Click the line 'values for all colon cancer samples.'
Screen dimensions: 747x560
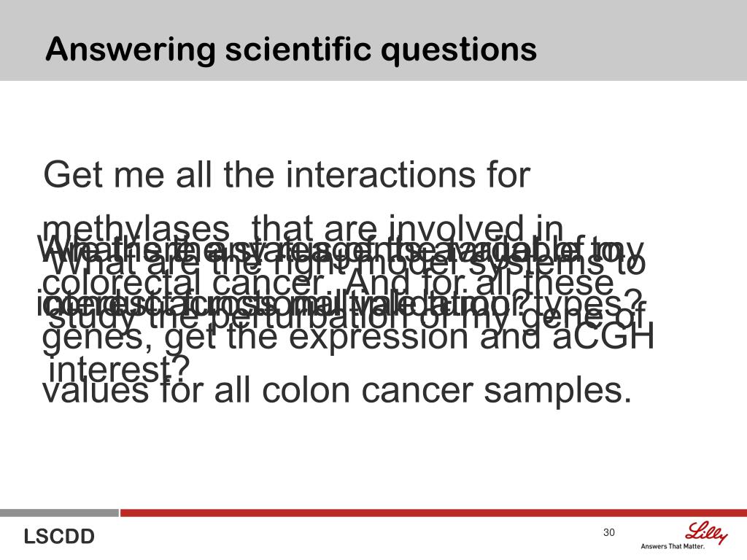pos(337,391)
